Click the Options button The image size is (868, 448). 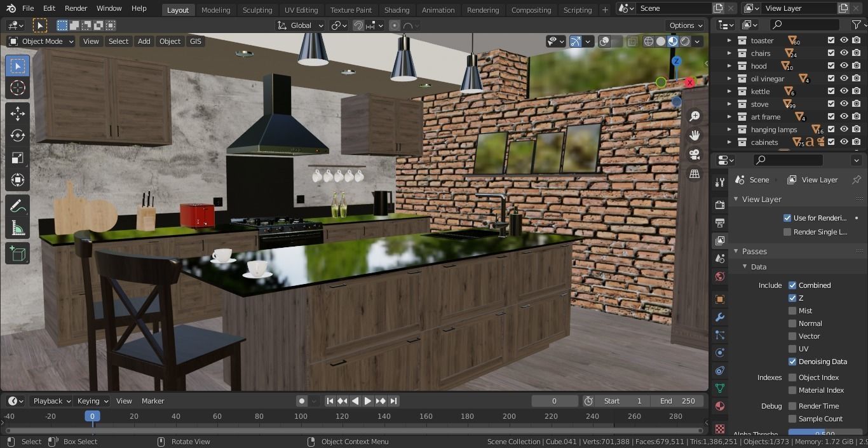(686, 25)
